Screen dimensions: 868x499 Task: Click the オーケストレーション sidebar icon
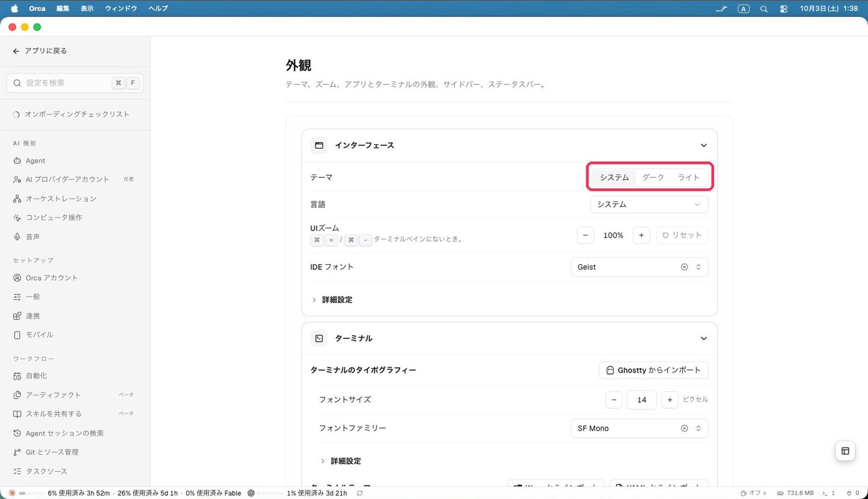click(17, 199)
